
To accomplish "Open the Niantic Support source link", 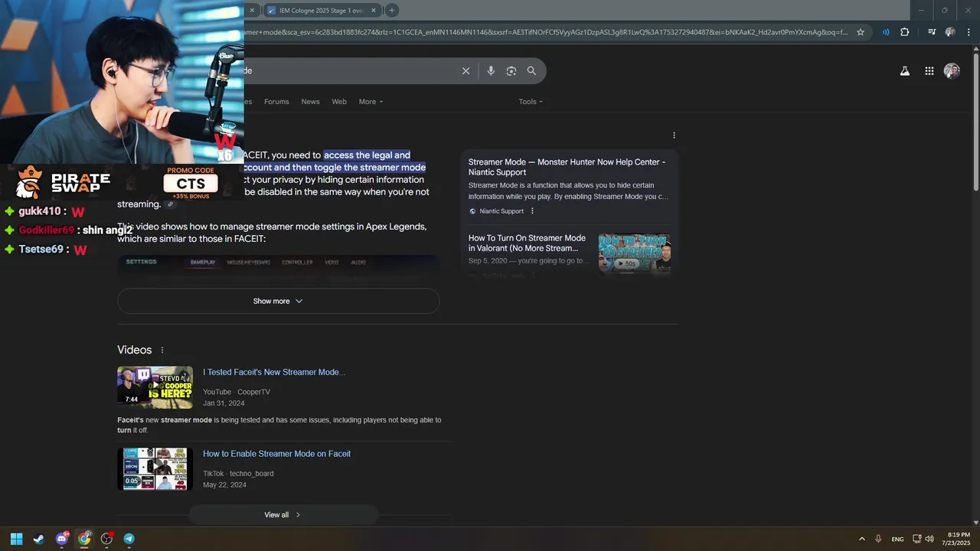I will pyautogui.click(x=501, y=211).
